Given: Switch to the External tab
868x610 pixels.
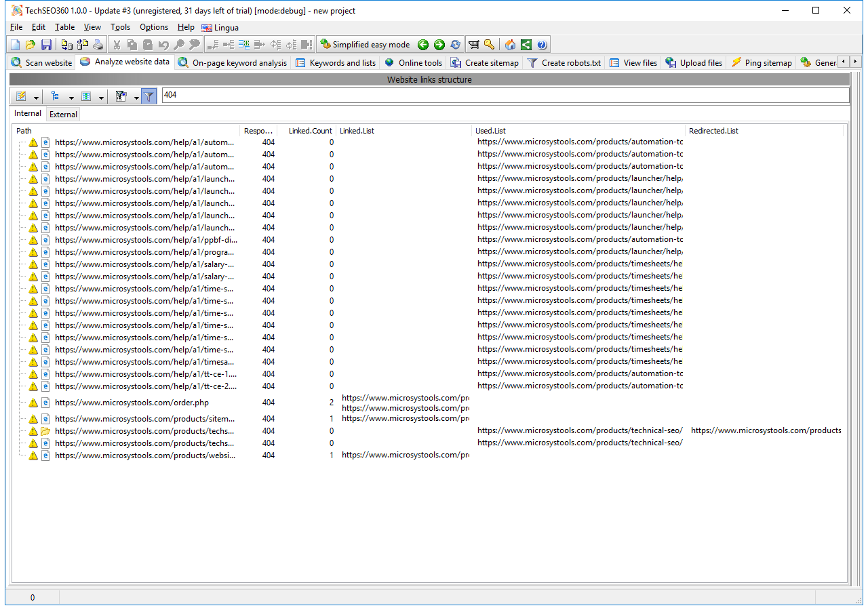Looking at the screenshot, I should pyautogui.click(x=63, y=115).
